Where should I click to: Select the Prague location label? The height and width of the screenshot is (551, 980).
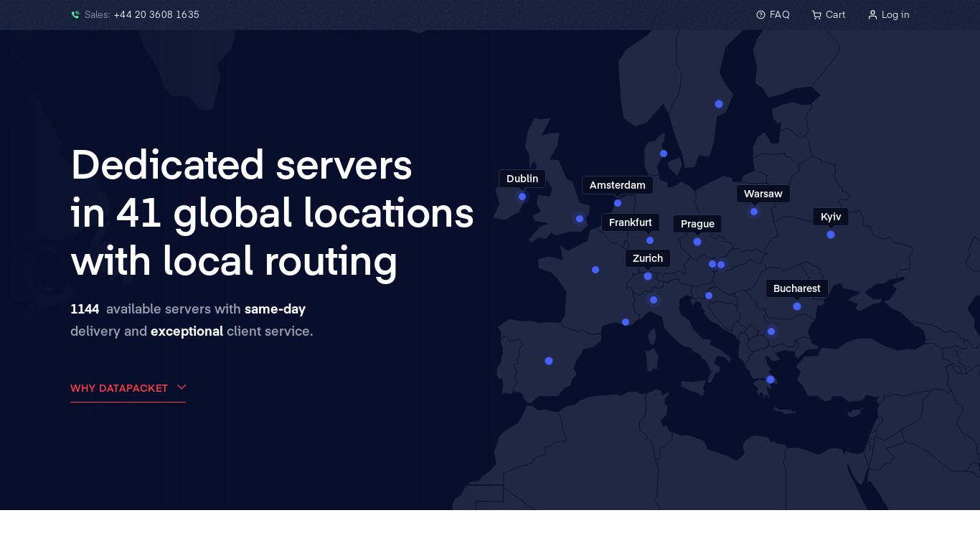tap(697, 224)
